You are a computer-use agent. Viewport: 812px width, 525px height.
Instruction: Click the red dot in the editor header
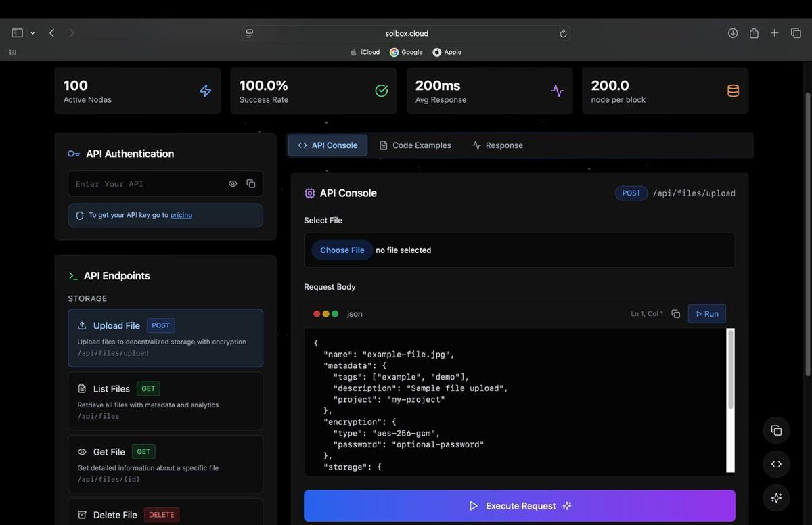317,314
